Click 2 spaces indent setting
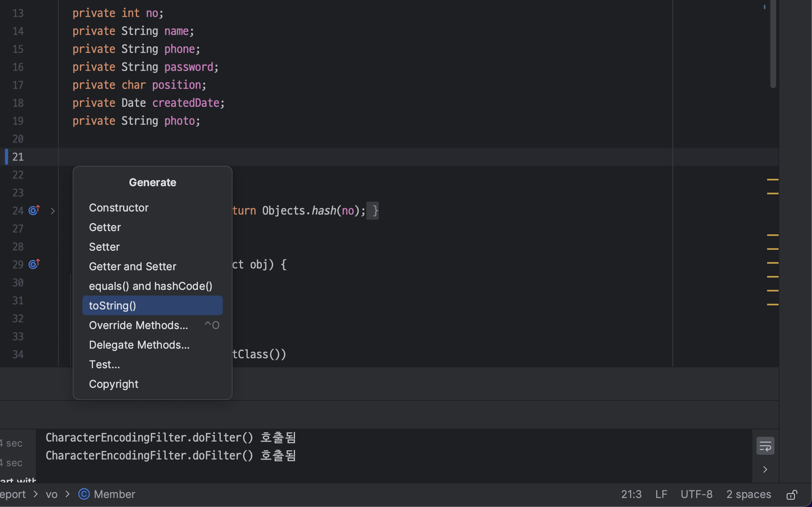Screen dimensions: 812x507 [748, 494]
